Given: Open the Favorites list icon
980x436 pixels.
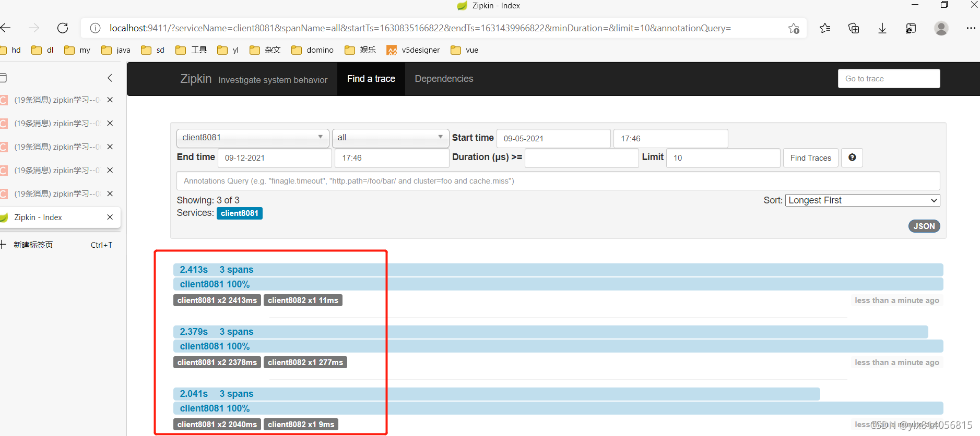Looking at the screenshot, I should point(825,28).
